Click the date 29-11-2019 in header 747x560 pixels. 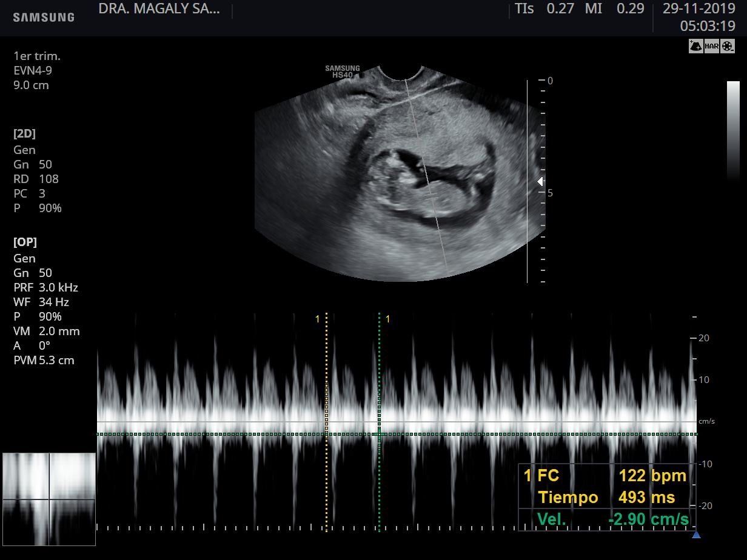(x=698, y=9)
